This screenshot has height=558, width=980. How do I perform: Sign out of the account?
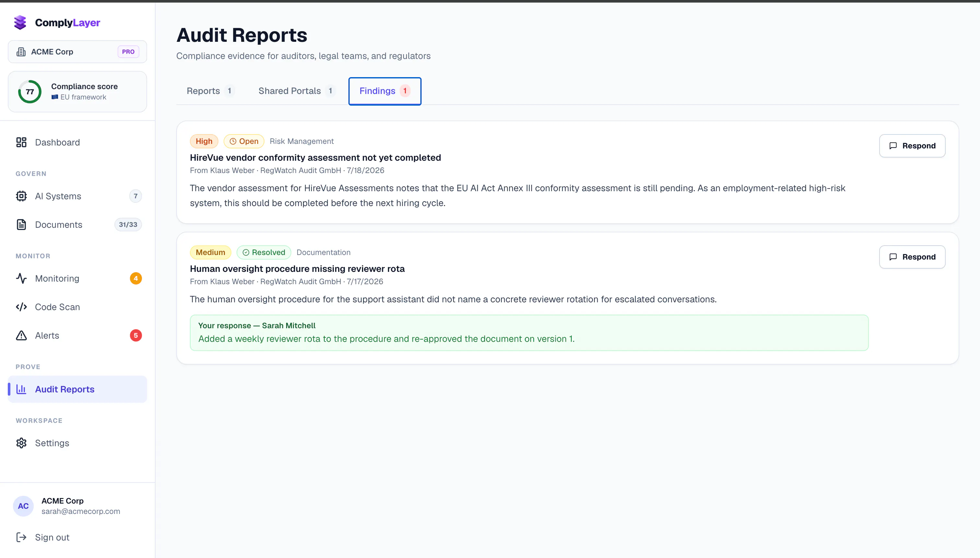(77, 537)
